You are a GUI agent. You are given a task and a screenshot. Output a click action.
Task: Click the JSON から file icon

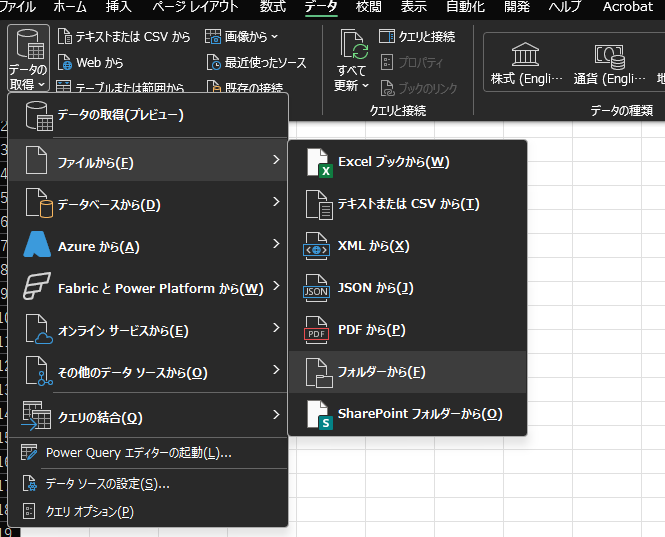coord(317,288)
